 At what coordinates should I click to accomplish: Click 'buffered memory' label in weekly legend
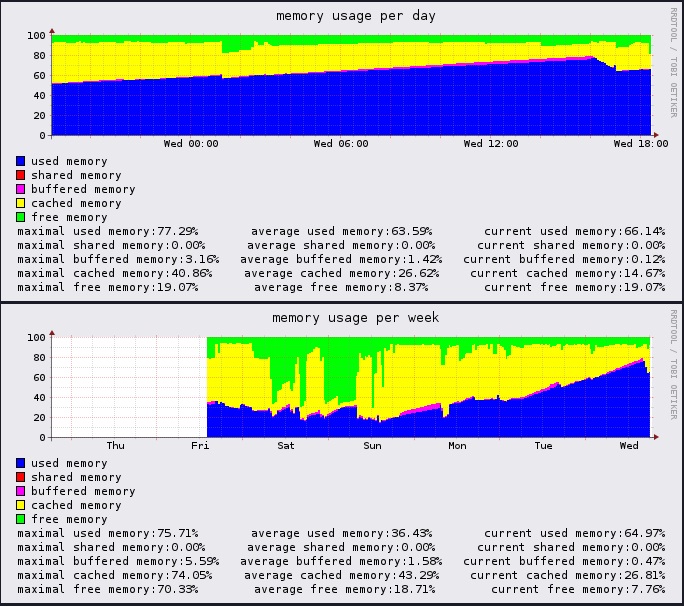tap(83, 491)
